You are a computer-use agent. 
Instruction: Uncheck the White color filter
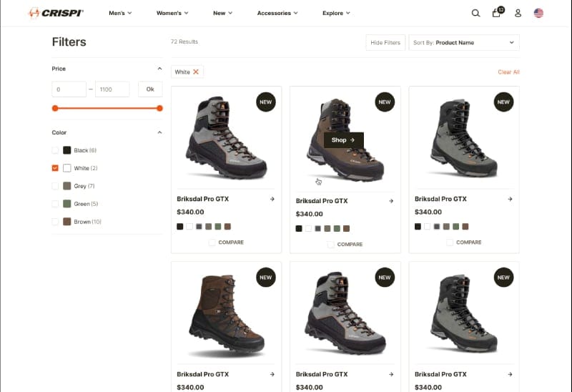[56, 168]
